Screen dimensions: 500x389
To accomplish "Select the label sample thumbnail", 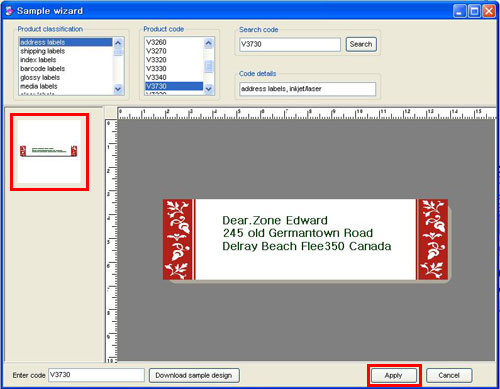I will coord(49,152).
